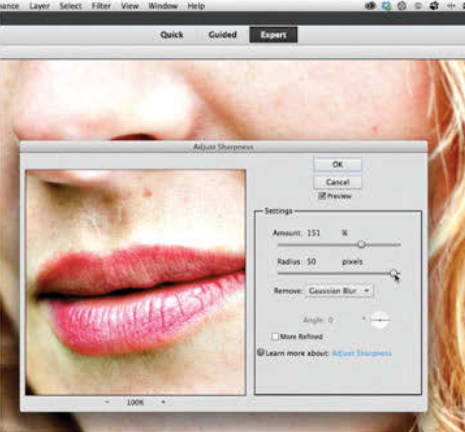Open the Window menu
The image size is (465, 432).
point(163,6)
